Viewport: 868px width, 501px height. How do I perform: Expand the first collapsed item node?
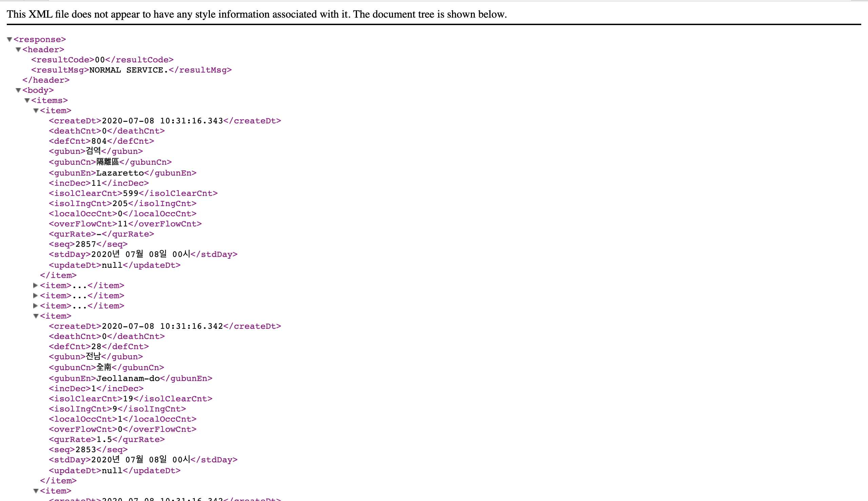(x=36, y=285)
